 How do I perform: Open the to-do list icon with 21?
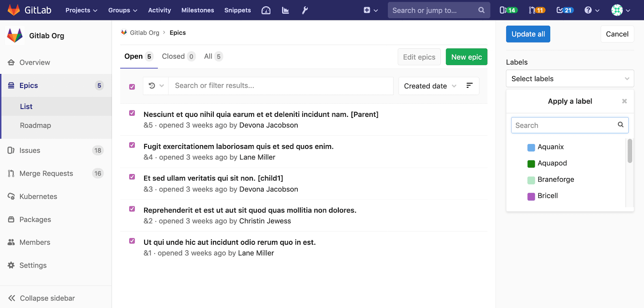(565, 10)
